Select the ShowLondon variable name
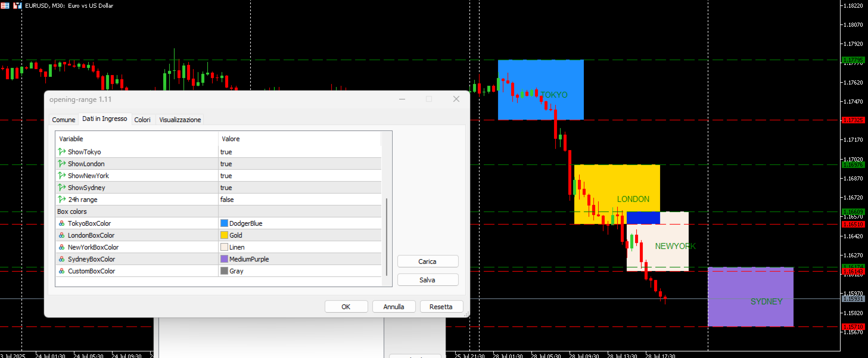This screenshot has width=868, height=358. [x=86, y=164]
